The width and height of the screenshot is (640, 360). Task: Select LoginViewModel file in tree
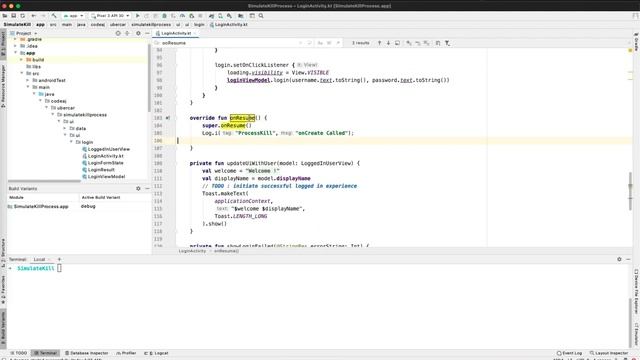[x=104, y=177]
